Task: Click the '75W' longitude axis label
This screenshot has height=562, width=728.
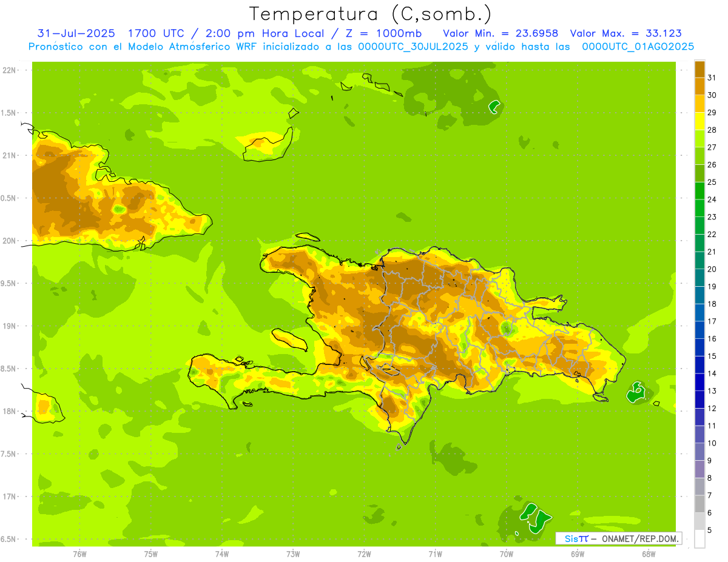Action: tap(151, 554)
